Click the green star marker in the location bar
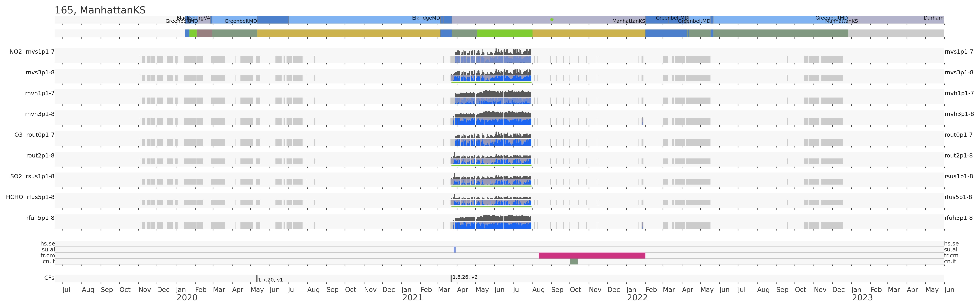 [552, 19]
